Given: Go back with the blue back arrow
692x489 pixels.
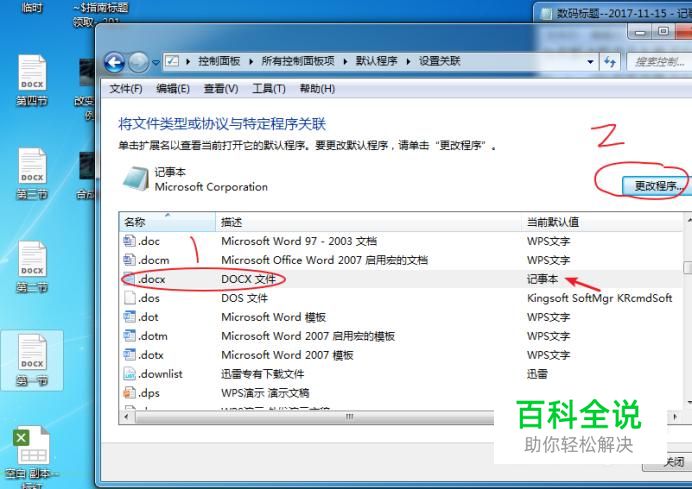Looking at the screenshot, I should 114,62.
